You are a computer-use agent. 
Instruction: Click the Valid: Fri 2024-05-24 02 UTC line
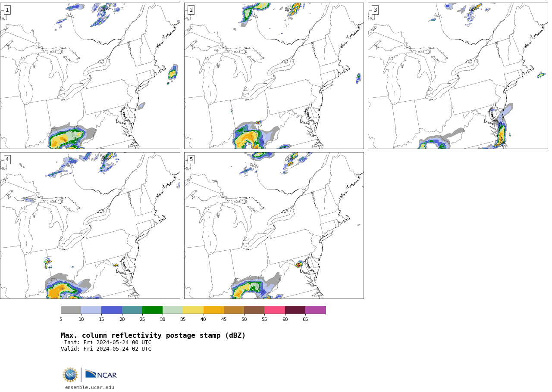[x=106, y=349]
